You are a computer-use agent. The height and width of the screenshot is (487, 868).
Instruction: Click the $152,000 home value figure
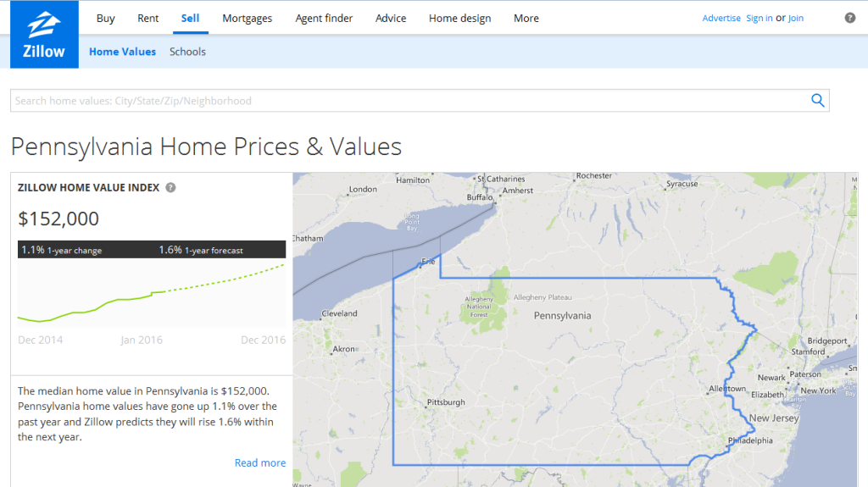[x=58, y=219]
